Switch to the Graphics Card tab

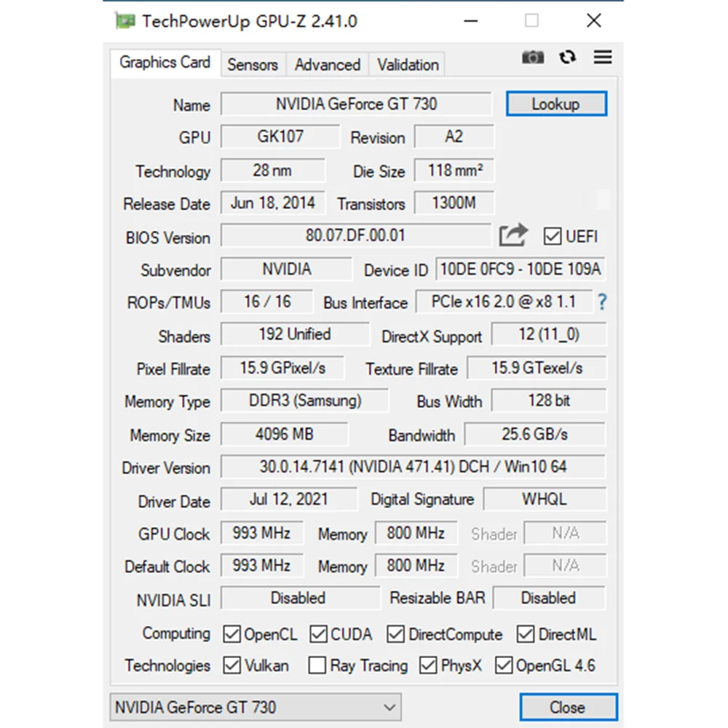pos(165,63)
